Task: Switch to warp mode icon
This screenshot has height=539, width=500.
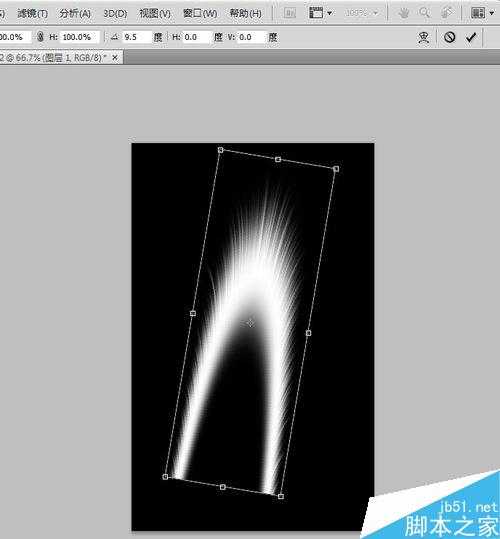Action: (x=423, y=37)
